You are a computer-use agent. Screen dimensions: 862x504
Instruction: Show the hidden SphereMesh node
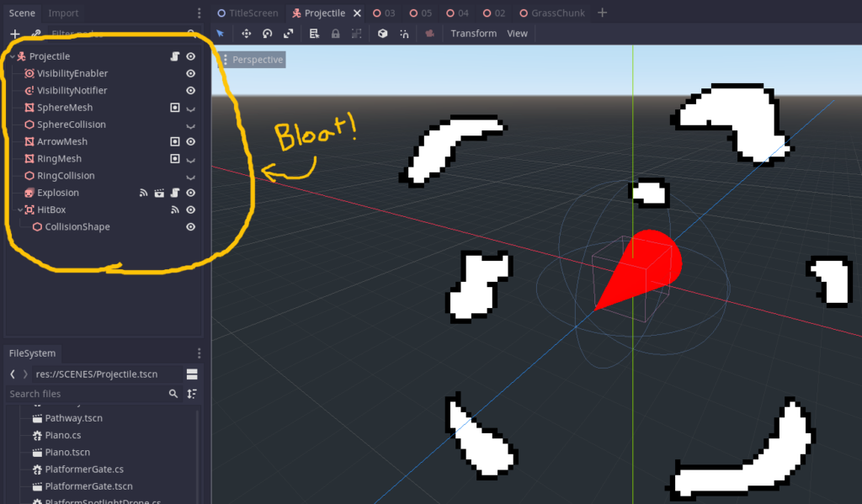pos(191,108)
